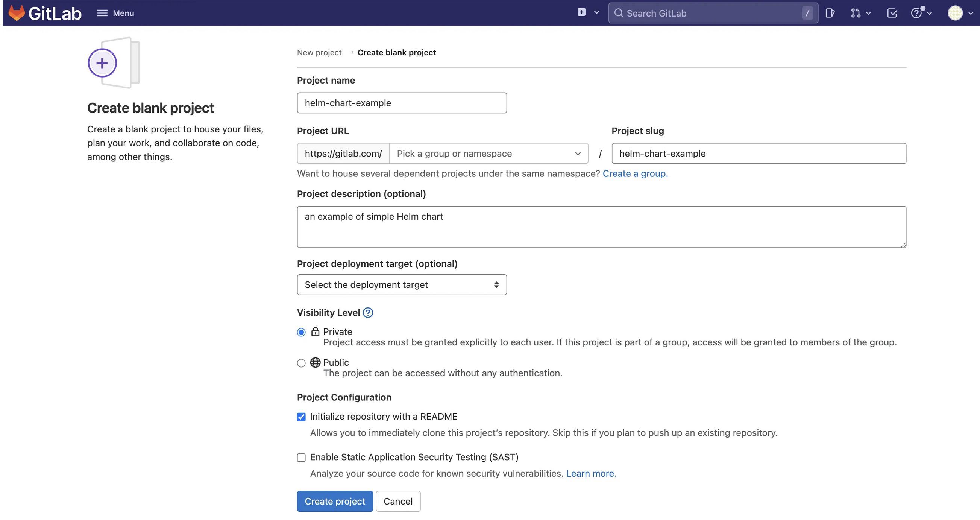Image resolution: width=980 pixels, height=520 pixels.
Task: Go back to New project breadcrumb
Action: click(319, 53)
